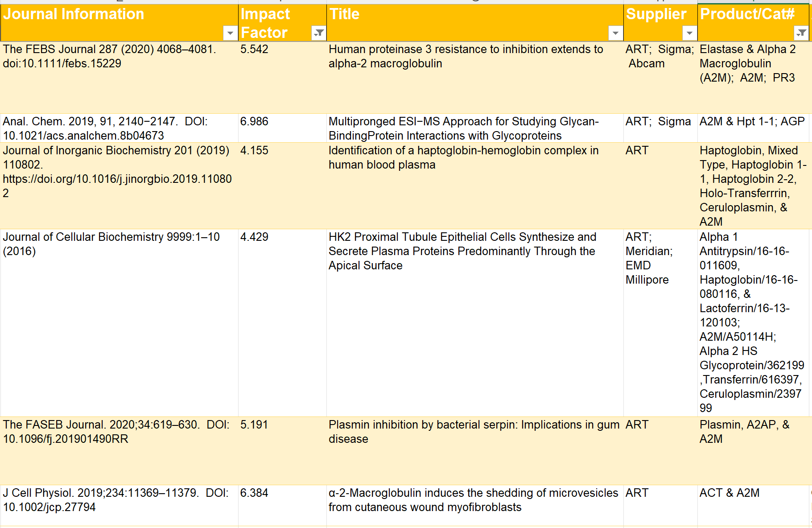This screenshot has height=528, width=812.
Task: Select the Journal Information header cell
Action: tap(111, 18)
